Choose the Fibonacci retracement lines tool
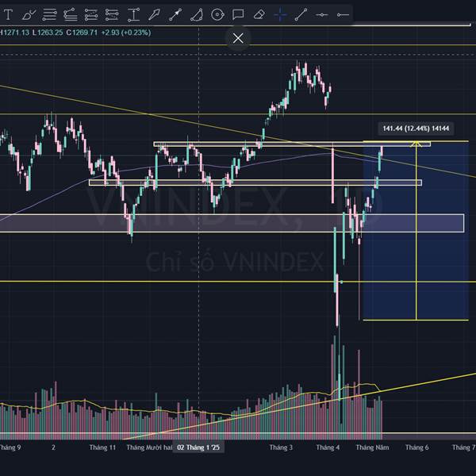 (49, 14)
